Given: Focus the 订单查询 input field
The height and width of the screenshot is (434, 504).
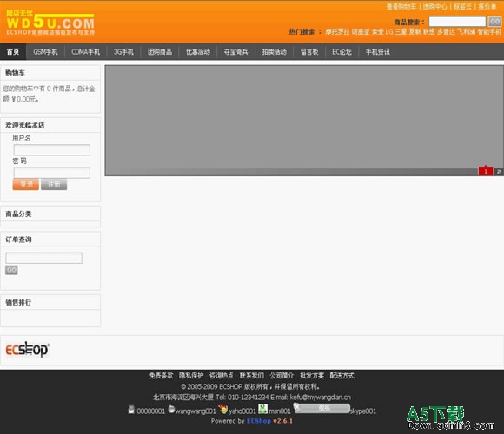Looking at the screenshot, I should click(43, 258).
